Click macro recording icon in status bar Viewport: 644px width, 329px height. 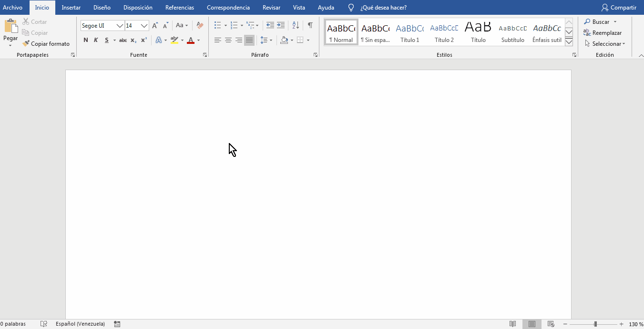[x=117, y=324]
